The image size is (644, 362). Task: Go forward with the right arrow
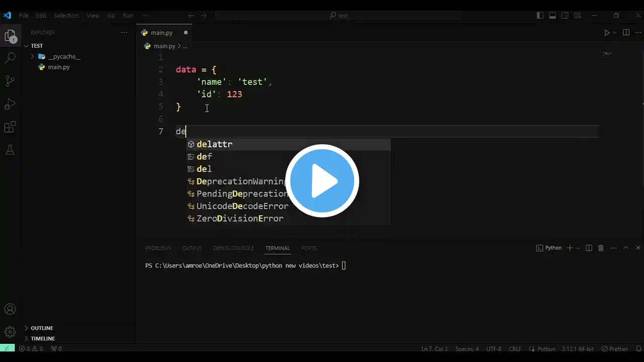click(204, 16)
